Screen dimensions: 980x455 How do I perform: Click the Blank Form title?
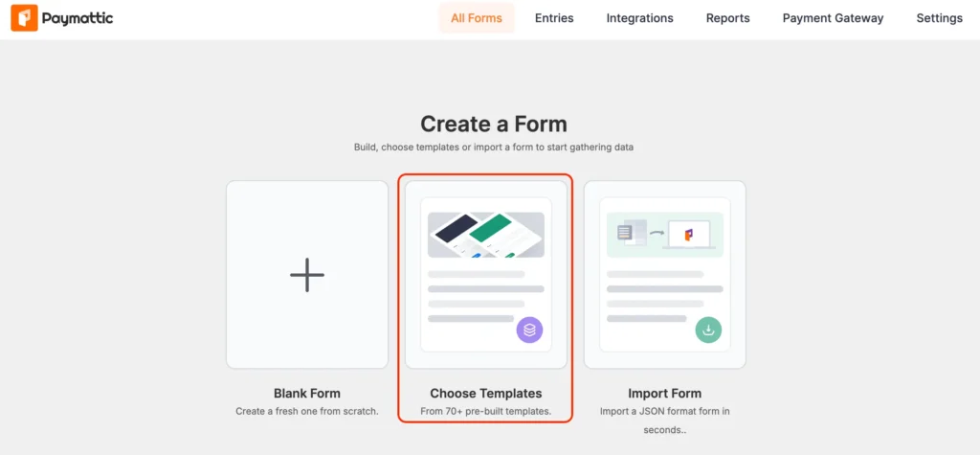pos(307,394)
